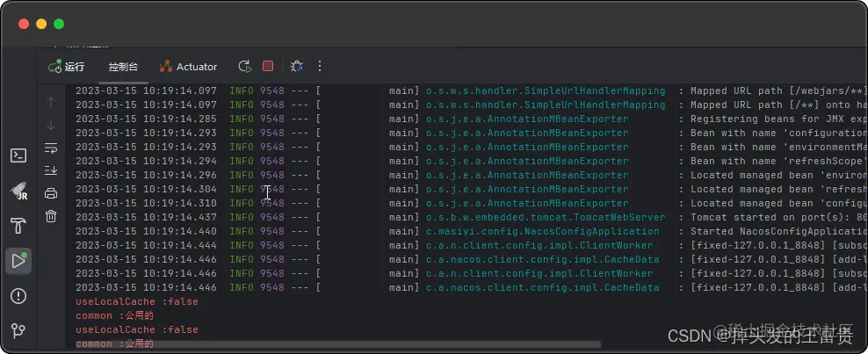Click the CacheData logger link on the last log line
Viewport: 868px width, 354px height.
pyautogui.click(x=543, y=287)
